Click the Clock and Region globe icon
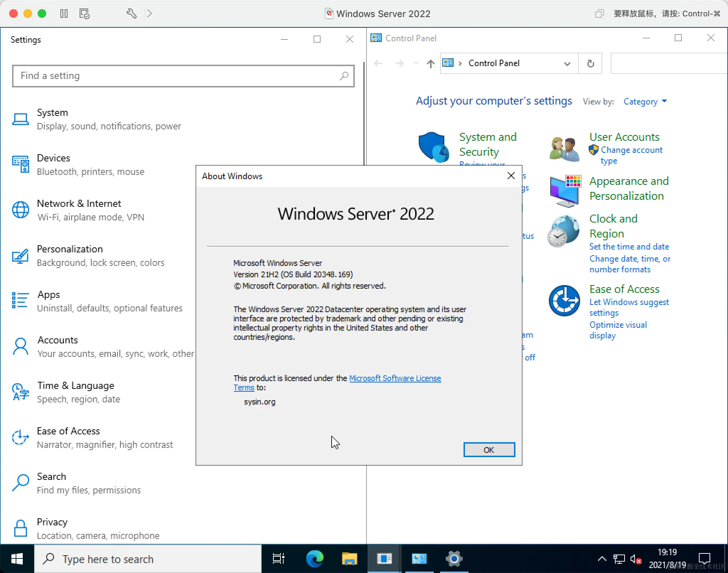This screenshot has height=573, width=728. click(563, 230)
